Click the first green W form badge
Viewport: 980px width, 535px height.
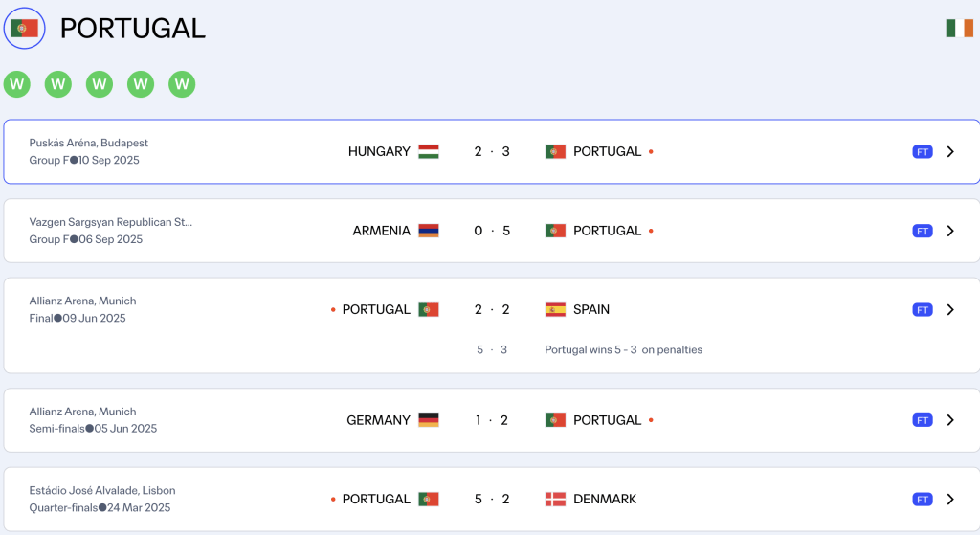[x=16, y=84]
